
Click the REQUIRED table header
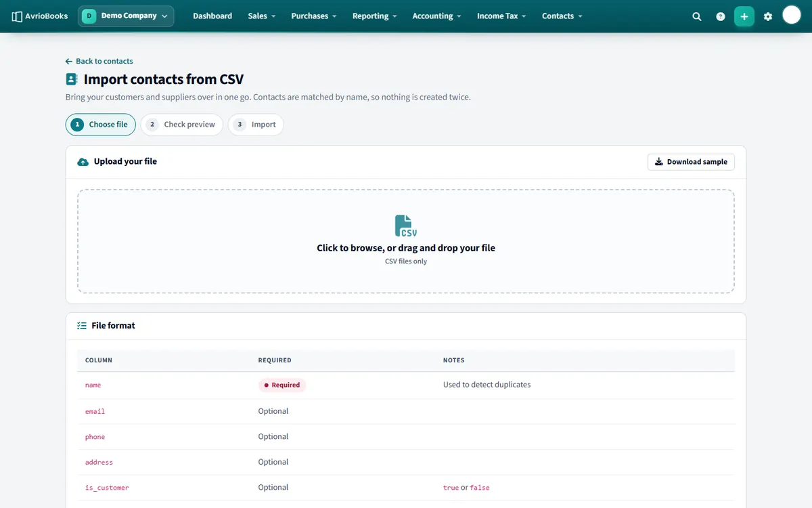275,360
